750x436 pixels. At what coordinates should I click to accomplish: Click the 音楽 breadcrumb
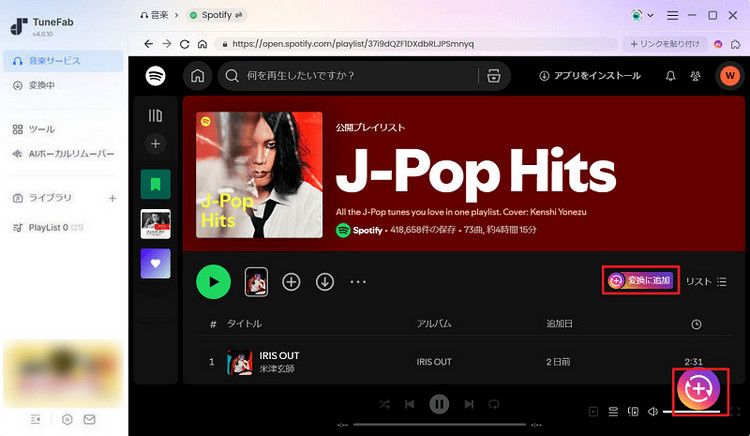[154, 15]
